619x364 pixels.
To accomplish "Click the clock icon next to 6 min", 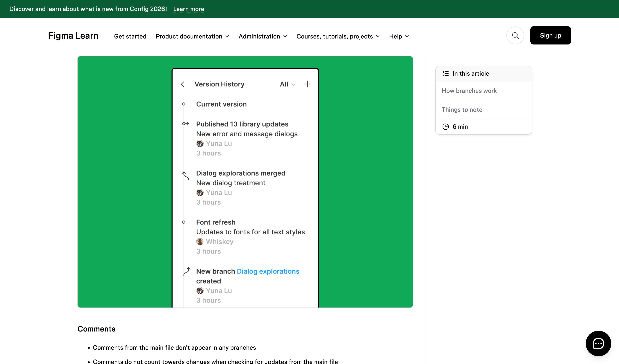I will coord(445,126).
